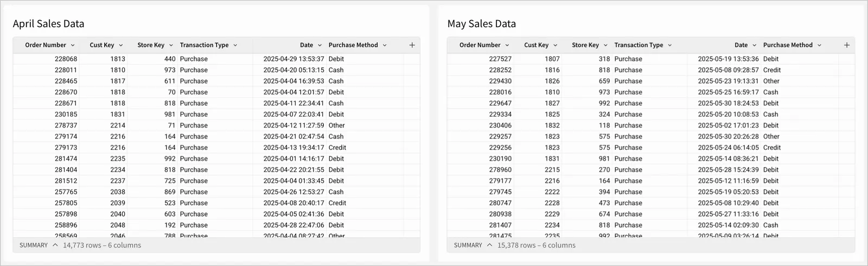Open Cust Key column dropdown in April table
Screen dimensions: 868x266
(x=120, y=46)
